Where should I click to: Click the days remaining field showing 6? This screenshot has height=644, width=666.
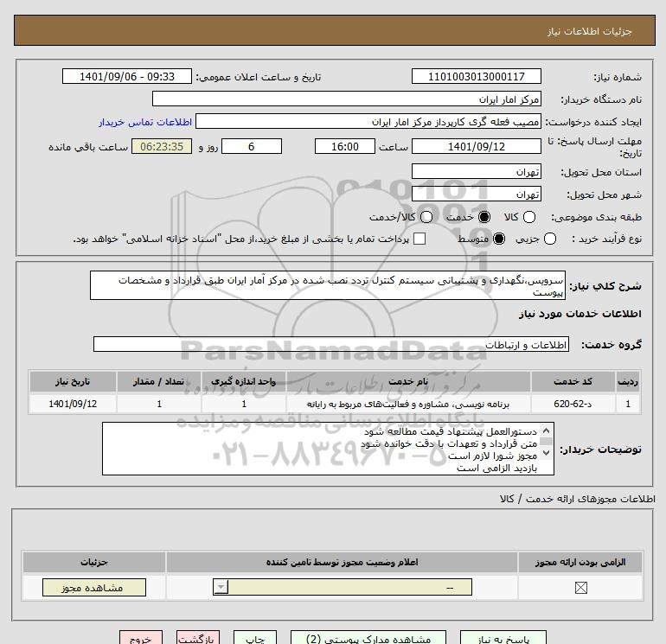click(252, 146)
